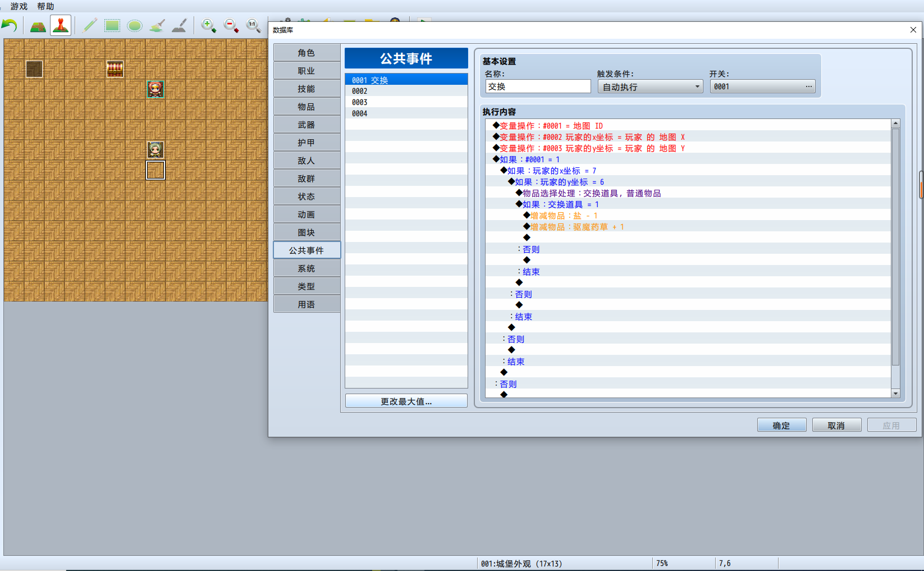
Task: Click the 名称 input field containing 交换
Action: point(538,86)
